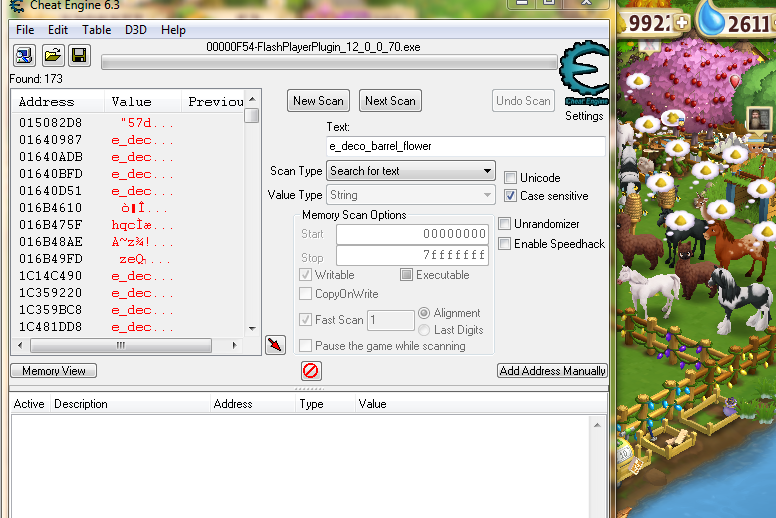
Task: Toggle the Executable checkbox
Action: tap(406, 275)
